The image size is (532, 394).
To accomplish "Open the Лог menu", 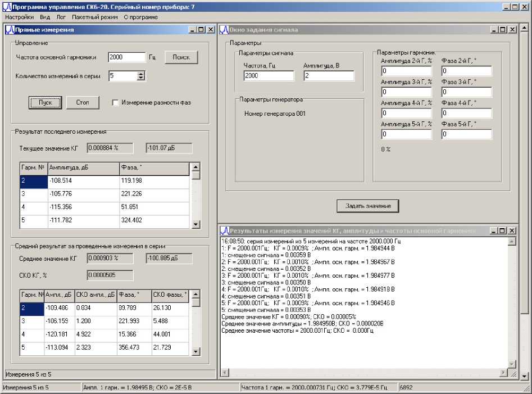I will [61, 17].
